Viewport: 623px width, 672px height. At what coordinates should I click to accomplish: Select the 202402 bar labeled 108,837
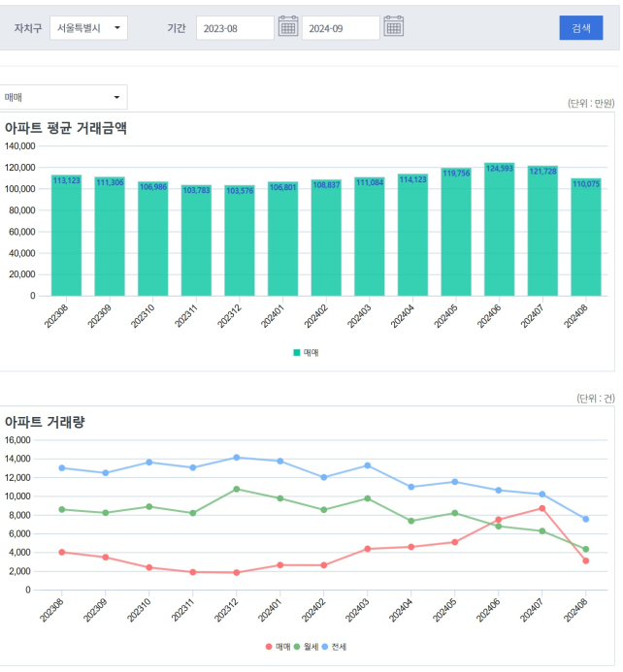click(326, 238)
